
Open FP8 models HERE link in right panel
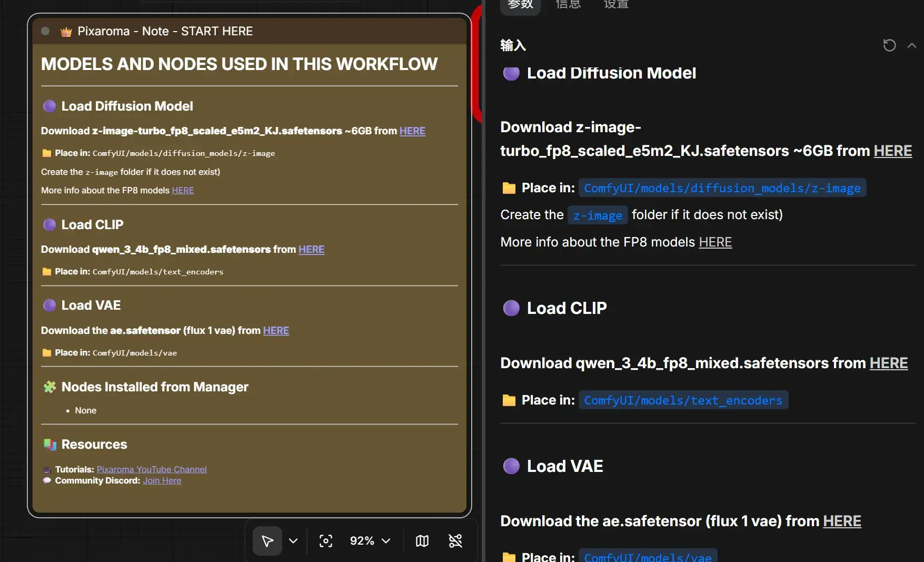coord(715,242)
